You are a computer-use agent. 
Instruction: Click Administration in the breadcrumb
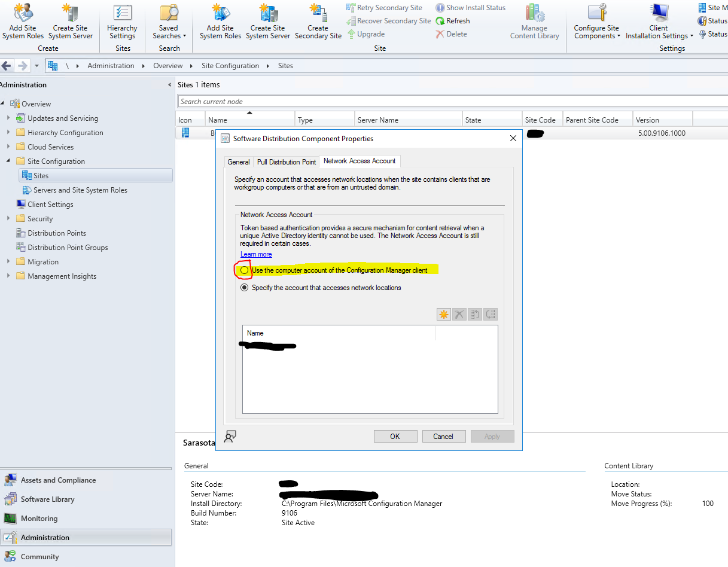point(111,66)
